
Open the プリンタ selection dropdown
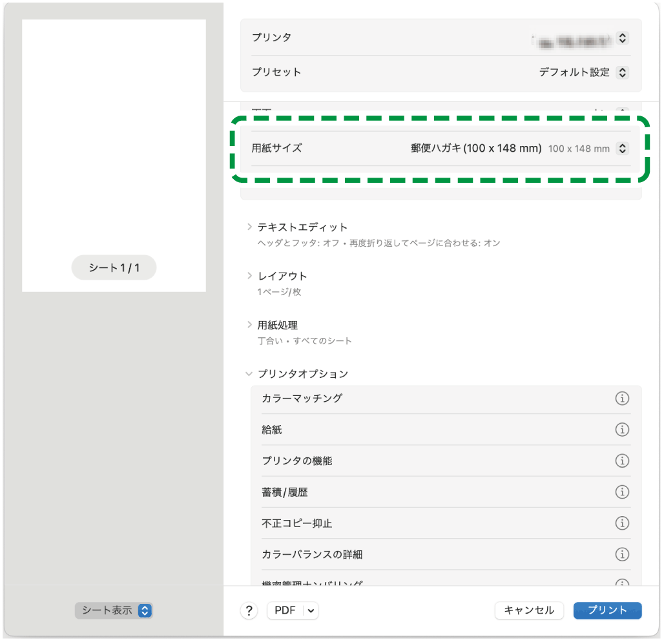coord(621,37)
